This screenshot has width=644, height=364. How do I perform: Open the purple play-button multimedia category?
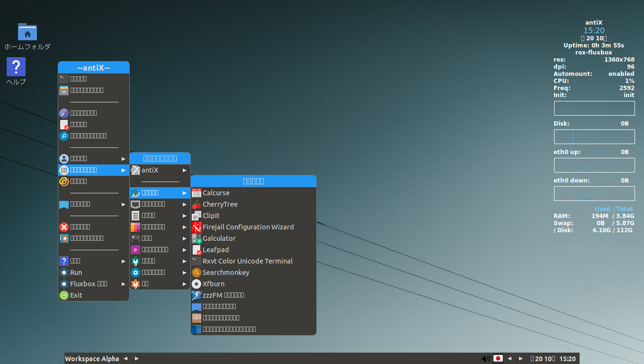(x=160, y=250)
